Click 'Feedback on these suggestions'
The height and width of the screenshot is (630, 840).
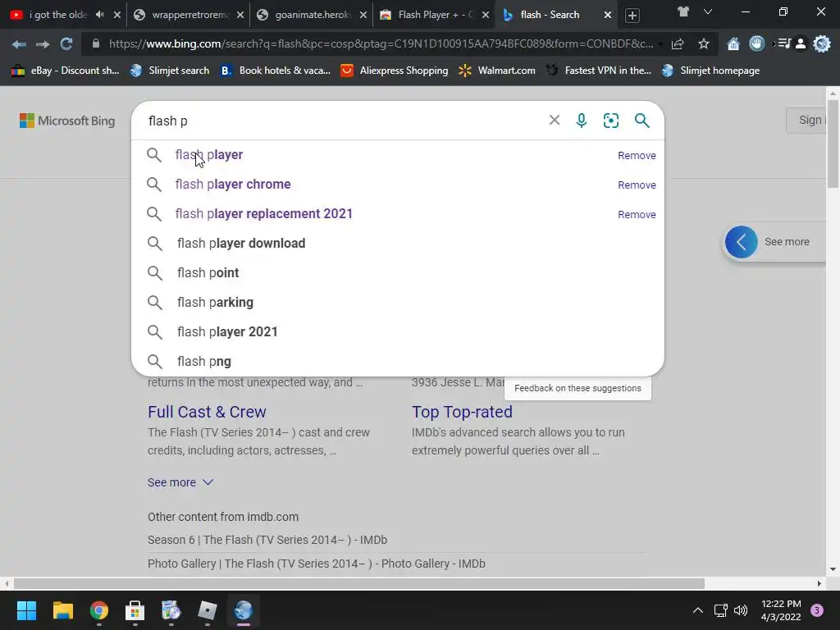pos(577,388)
